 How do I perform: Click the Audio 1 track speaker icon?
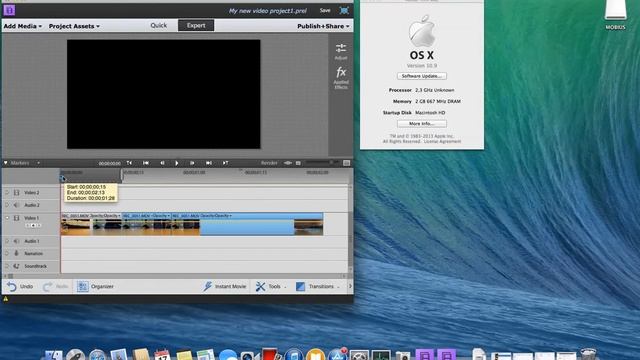tap(17, 241)
